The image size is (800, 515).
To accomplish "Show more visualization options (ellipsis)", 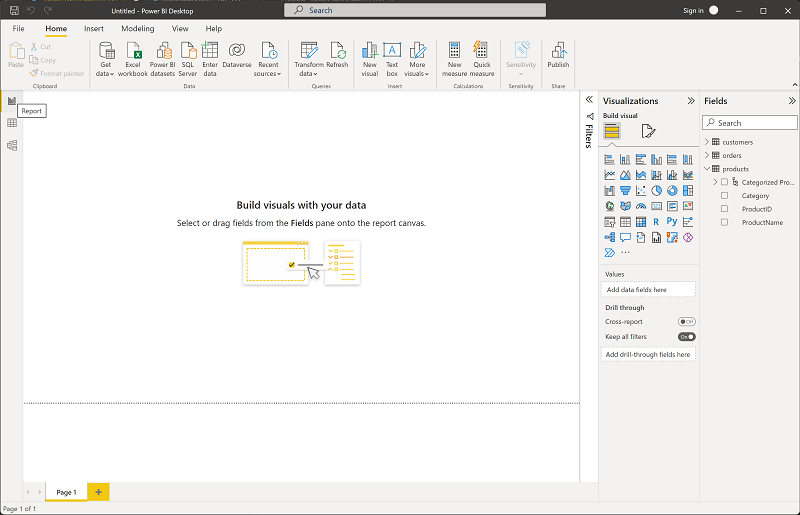I will pos(625,253).
